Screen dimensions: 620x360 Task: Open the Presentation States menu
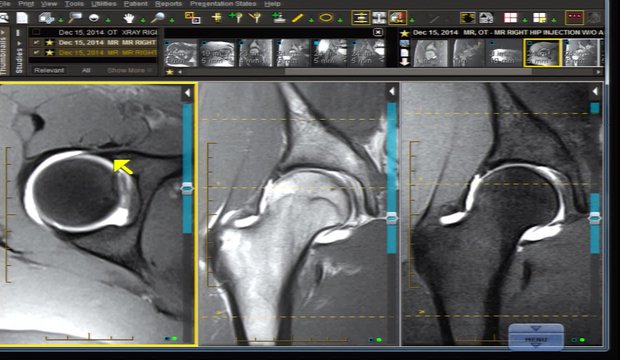pyautogui.click(x=223, y=4)
